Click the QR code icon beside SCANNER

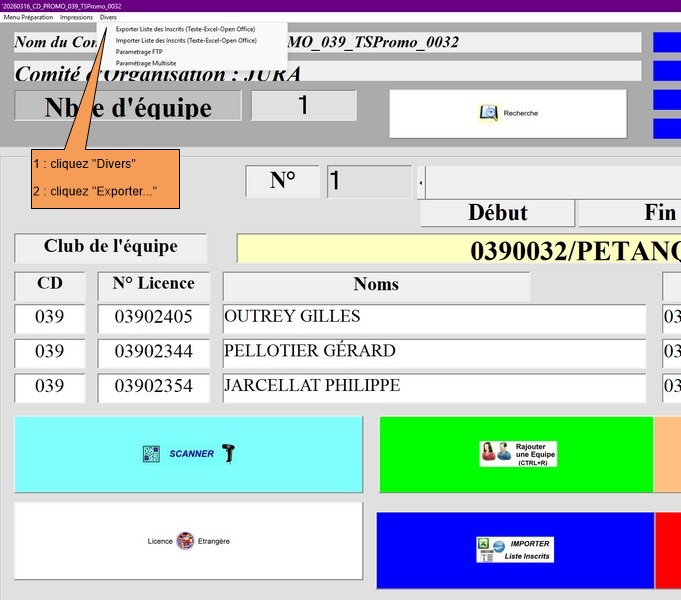tap(151, 454)
